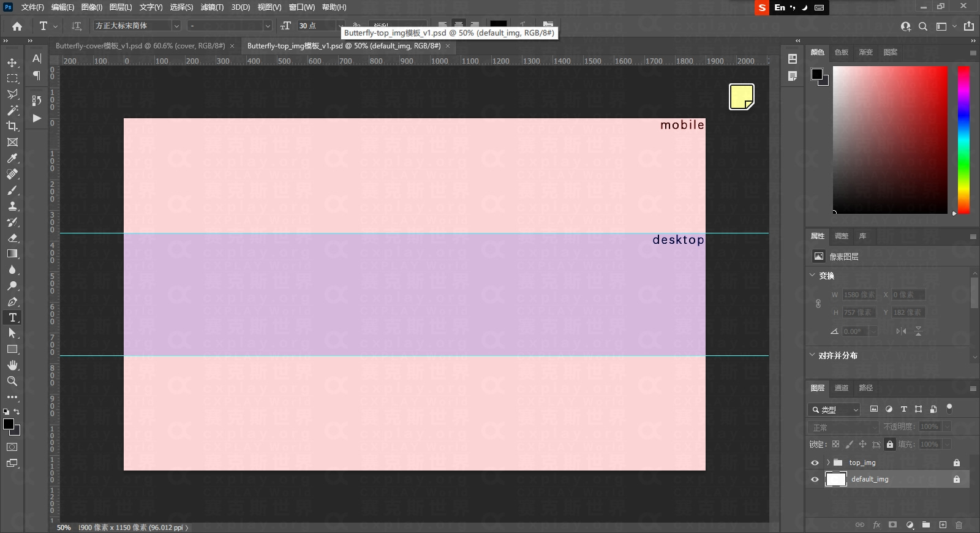Select the Rectangular Marquee tool
Viewport: 980px width, 533px height.
12,78
